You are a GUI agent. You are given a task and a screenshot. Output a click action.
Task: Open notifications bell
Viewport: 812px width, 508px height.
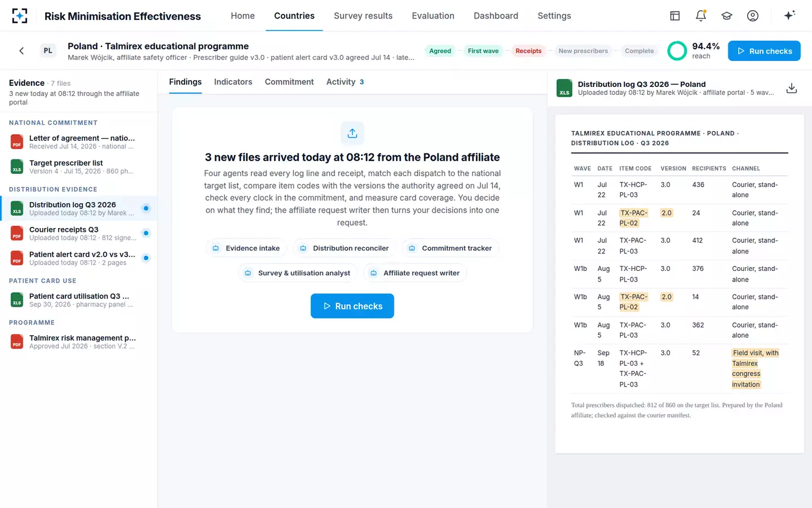(701, 16)
